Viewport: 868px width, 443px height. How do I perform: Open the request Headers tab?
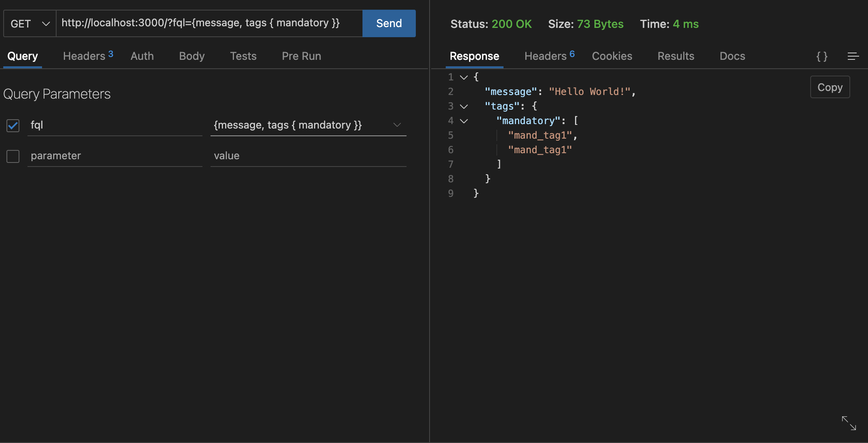(x=88, y=56)
